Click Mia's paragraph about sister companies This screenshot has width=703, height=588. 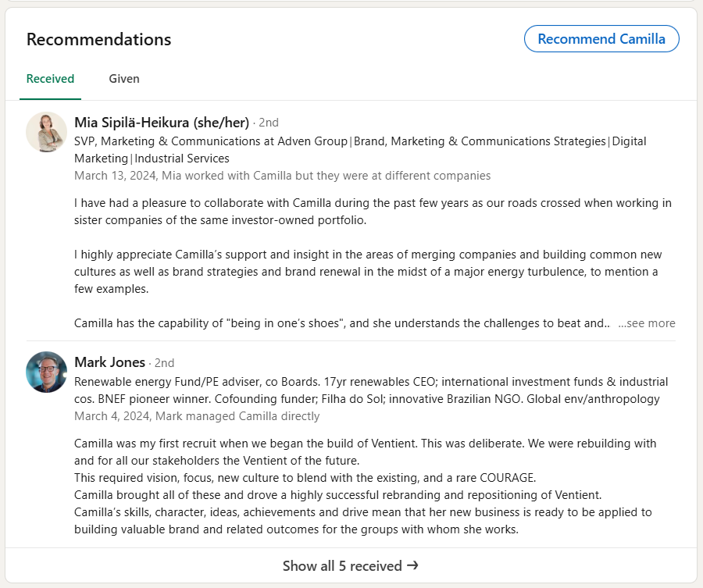pyautogui.click(x=373, y=212)
